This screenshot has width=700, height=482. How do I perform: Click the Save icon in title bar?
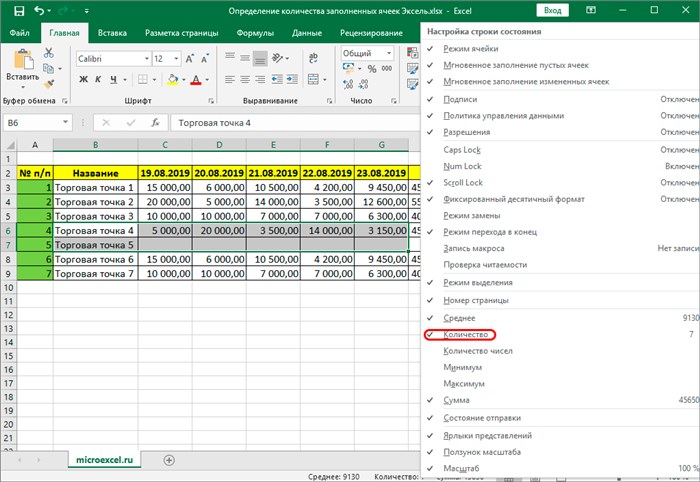point(19,11)
